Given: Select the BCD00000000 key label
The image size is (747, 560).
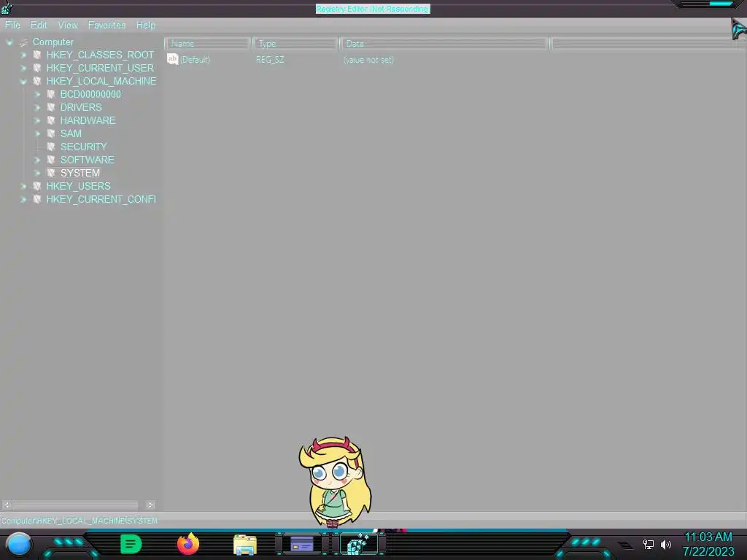Looking at the screenshot, I should (90, 94).
